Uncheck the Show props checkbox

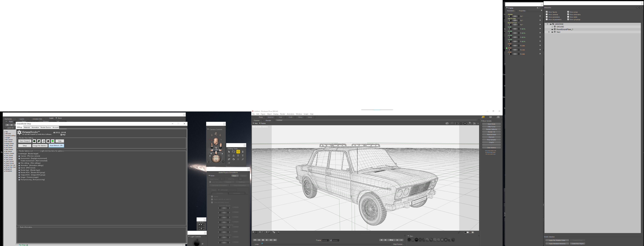point(568,12)
